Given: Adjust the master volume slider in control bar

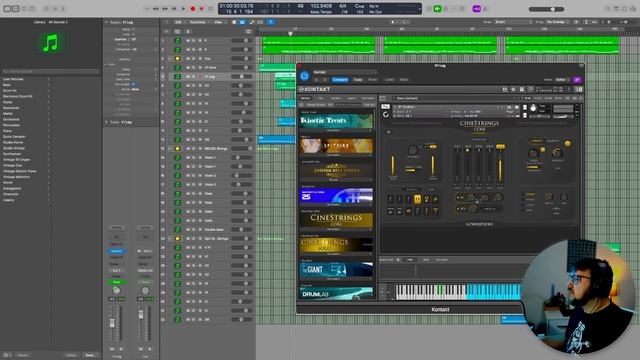Looking at the screenshot, I should point(547,9).
